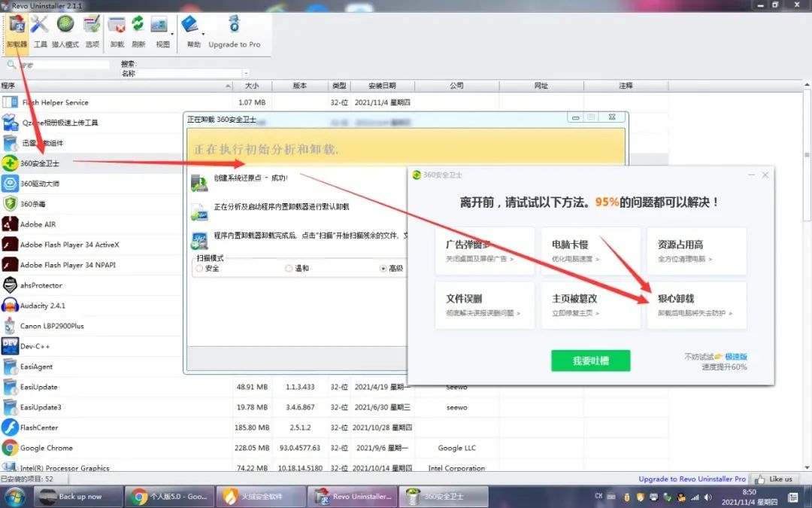Open the 极速版 link

coord(736,357)
